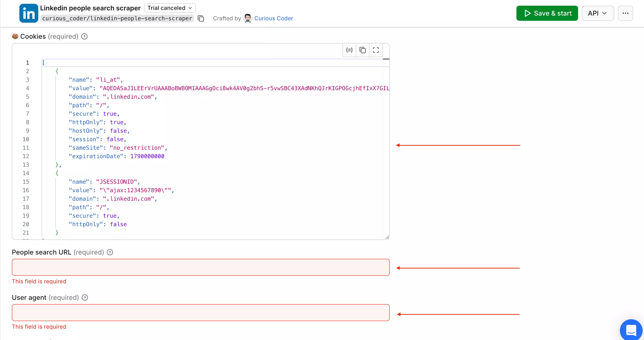Click the "no_restriction" sameSite value
644x340 pixels.
tap(137, 148)
